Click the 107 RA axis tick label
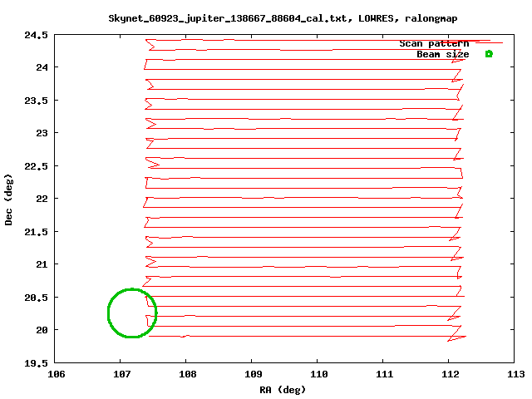The height and width of the screenshot is (399, 532). pos(121,374)
